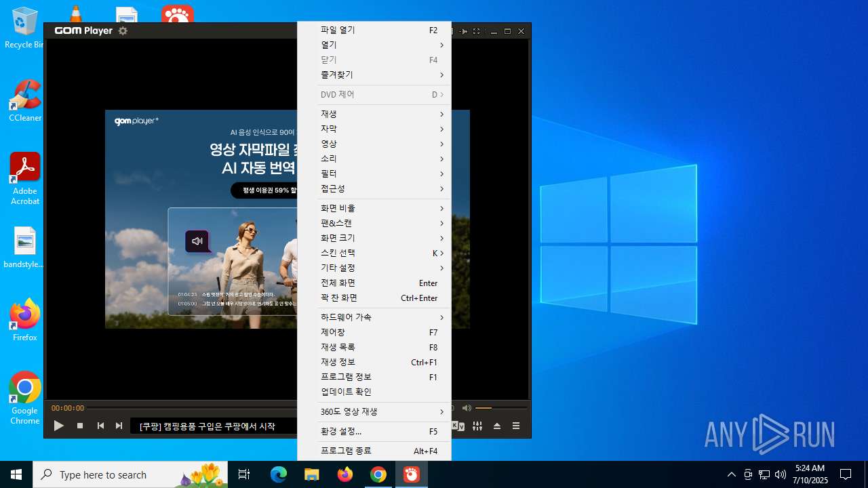
Task: Expand the 자막 submenu
Action: 374,129
